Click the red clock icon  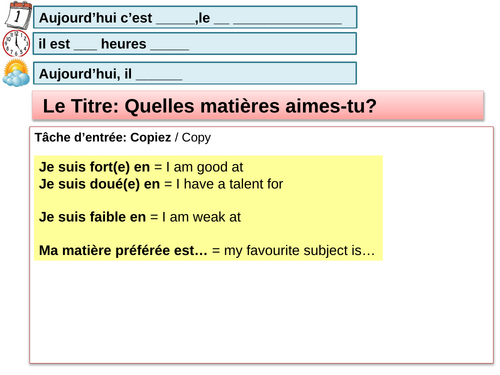pyautogui.click(x=16, y=43)
